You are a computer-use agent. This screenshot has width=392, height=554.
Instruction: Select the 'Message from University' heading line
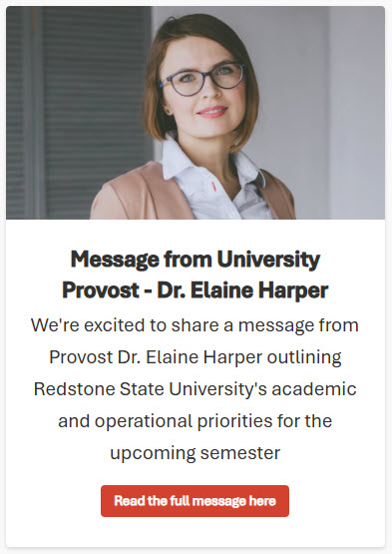coord(196,260)
